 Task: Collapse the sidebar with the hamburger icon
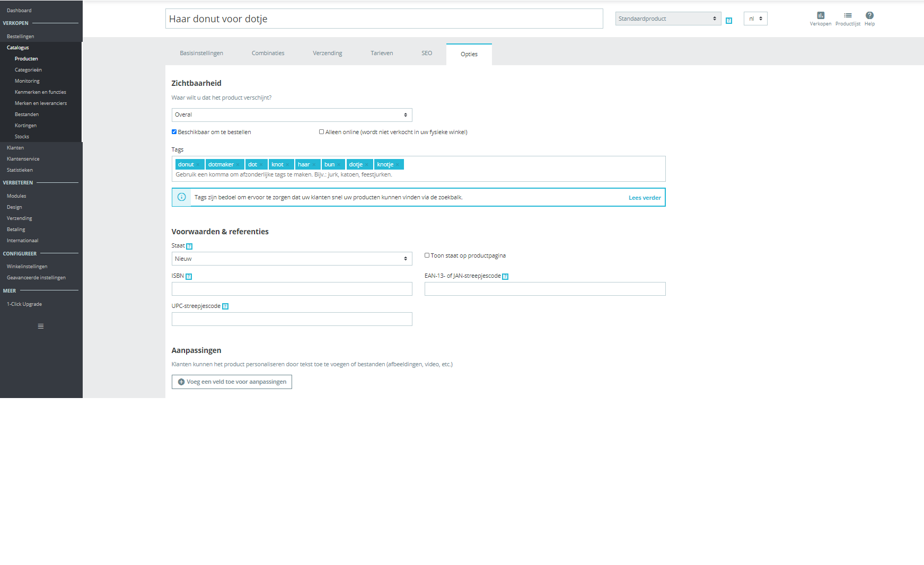41,326
